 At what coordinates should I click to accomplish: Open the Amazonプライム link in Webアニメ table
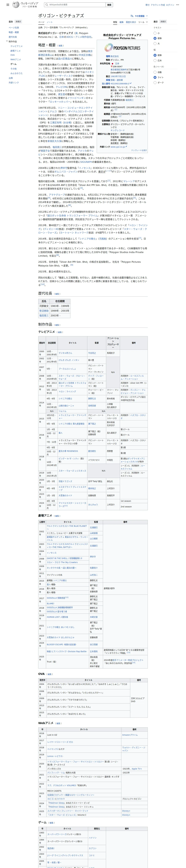(x=130, y=735)
